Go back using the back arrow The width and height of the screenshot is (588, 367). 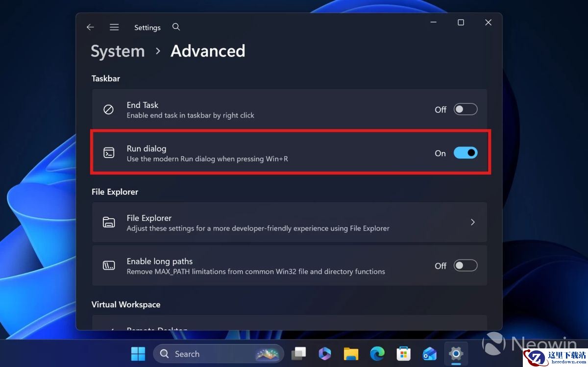pyautogui.click(x=90, y=27)
